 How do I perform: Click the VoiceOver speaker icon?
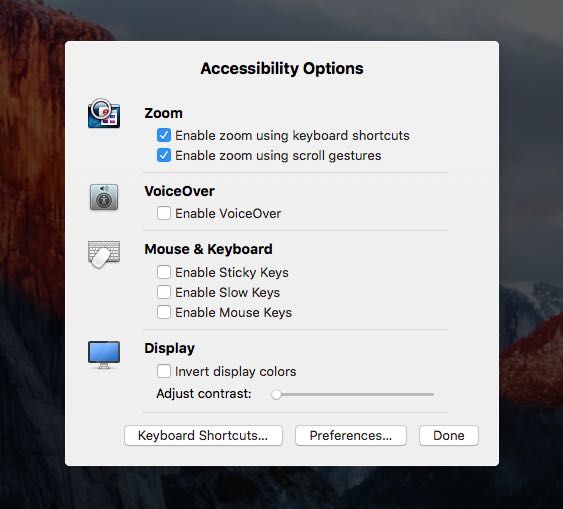point(104,197)
